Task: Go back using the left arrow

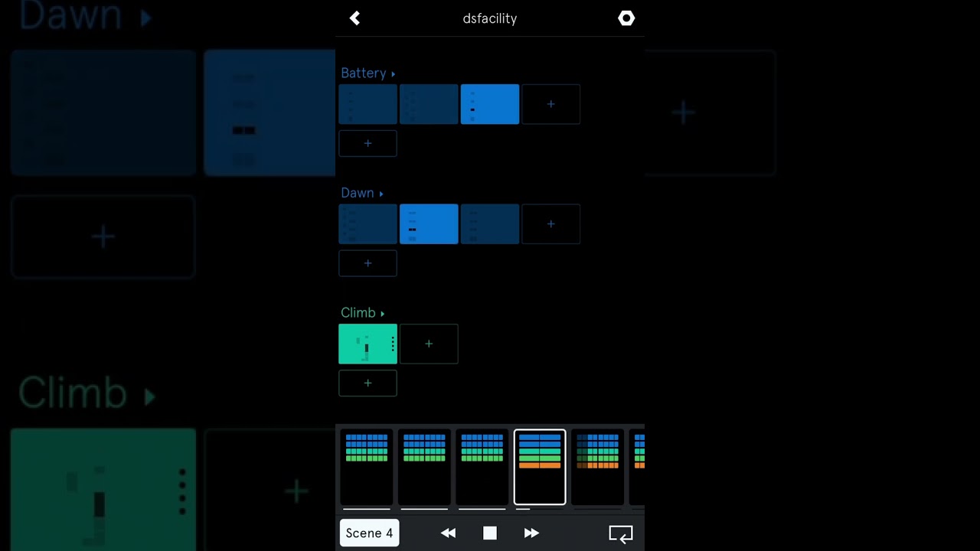Action: pyautogui.click(x=354, y=18)
